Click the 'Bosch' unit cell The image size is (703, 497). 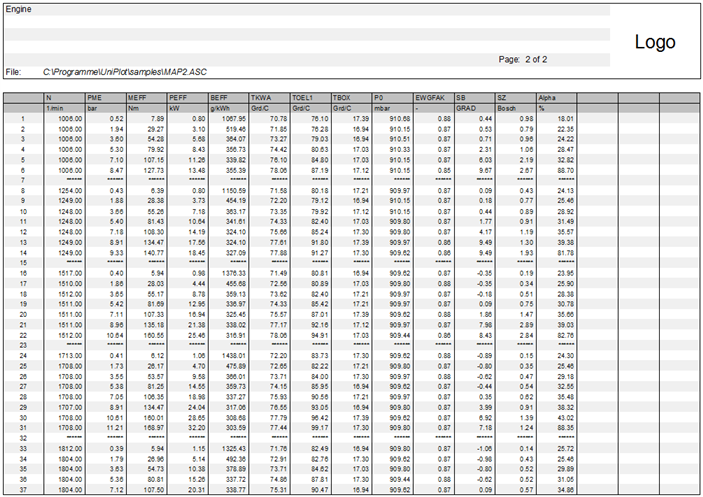pyautogui.click(x=516, y=108)
